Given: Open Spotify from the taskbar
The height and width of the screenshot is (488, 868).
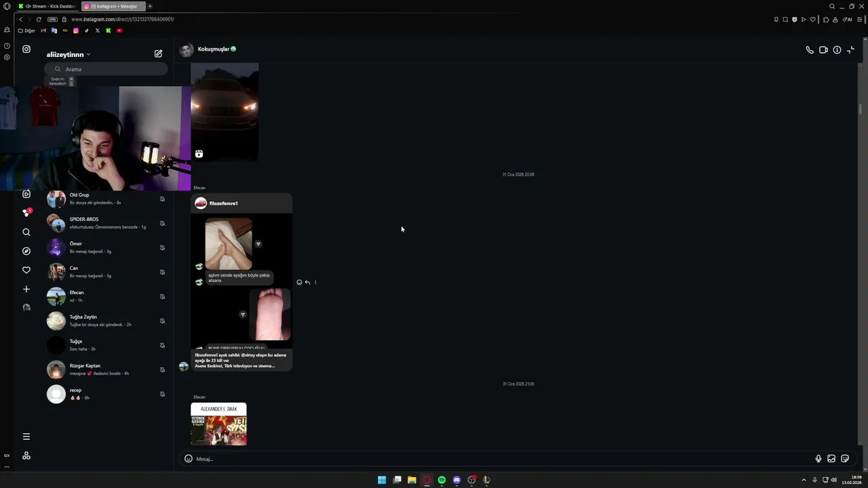Looking at the screenshot, I should pos(441,480).
